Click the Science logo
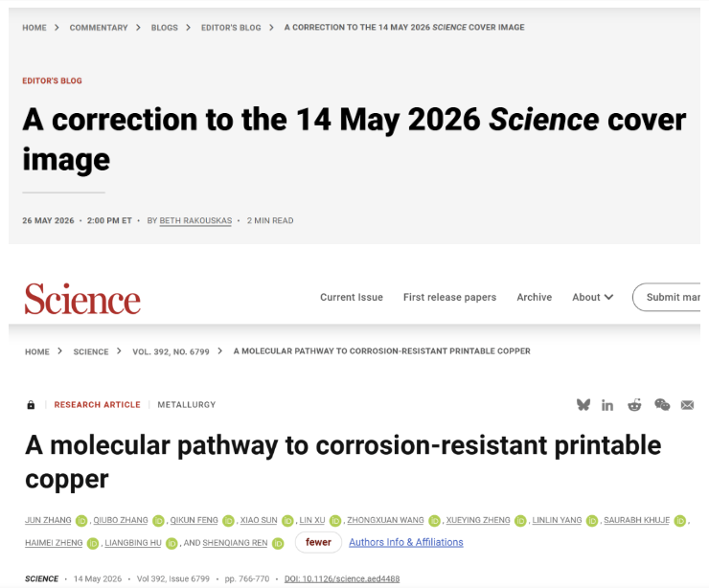The width and height of the screenshot is (709, 588). coord(82,298)
